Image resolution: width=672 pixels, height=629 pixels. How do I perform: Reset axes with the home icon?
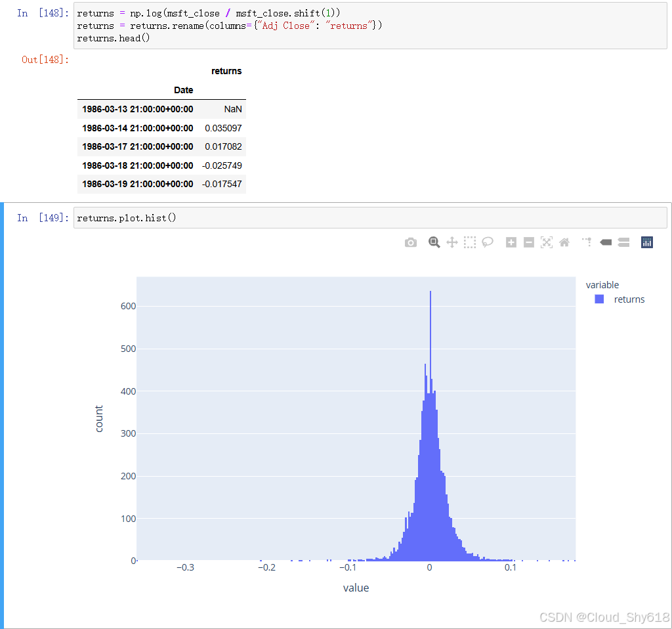click(564, 243)
